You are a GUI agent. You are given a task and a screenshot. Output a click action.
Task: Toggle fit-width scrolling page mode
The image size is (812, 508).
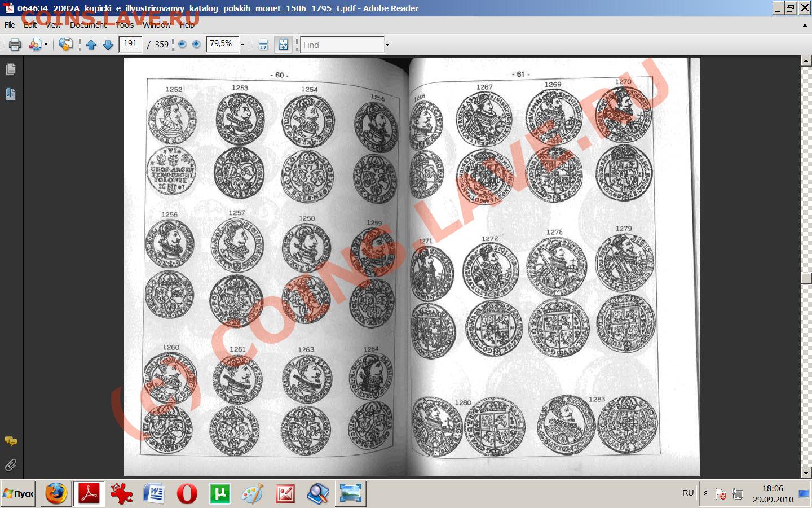pyautogui.click(x=263, y=45)
